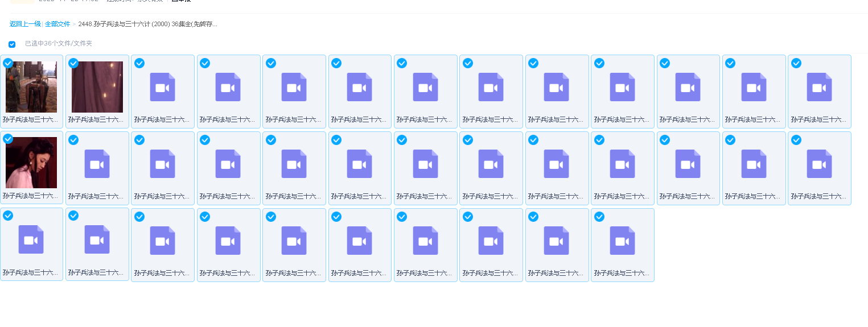The width and height of the screenshot is (868, 327).
Task: Open the first video thumbnail with kneeling man
Action: click(31, 87)
